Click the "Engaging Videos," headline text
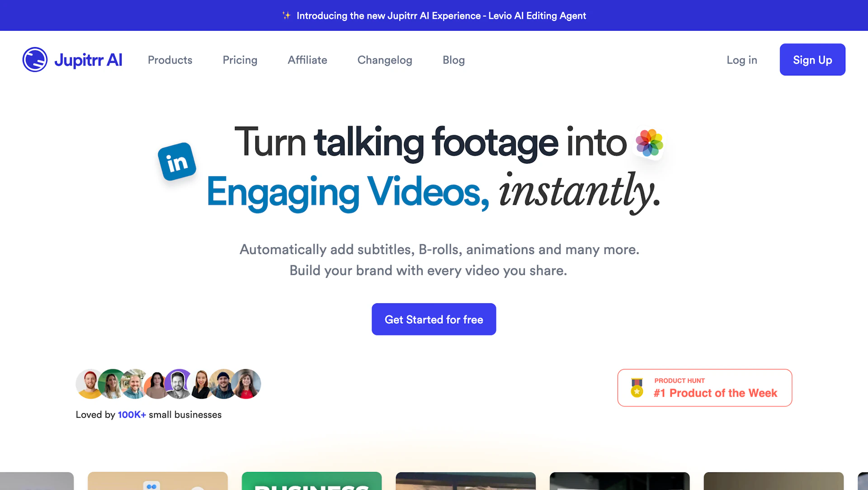 (x=348, y=193)
